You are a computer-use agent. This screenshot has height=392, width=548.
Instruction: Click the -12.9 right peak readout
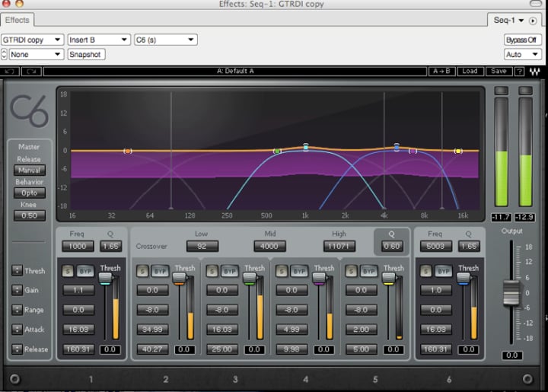point(525,217)
